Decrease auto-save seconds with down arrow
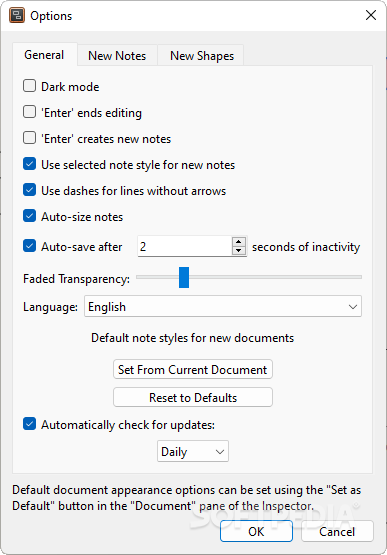This screenshot has height=555, width=387. (x=239, y=251)
